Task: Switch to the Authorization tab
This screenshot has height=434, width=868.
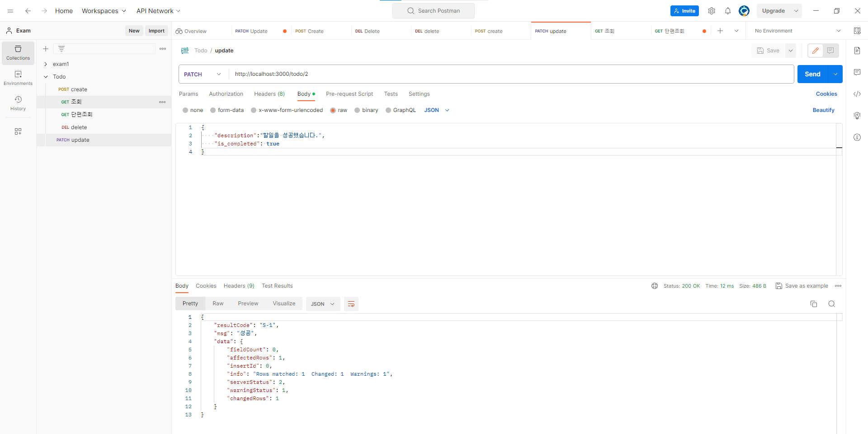Action: (x=226, y=94)
